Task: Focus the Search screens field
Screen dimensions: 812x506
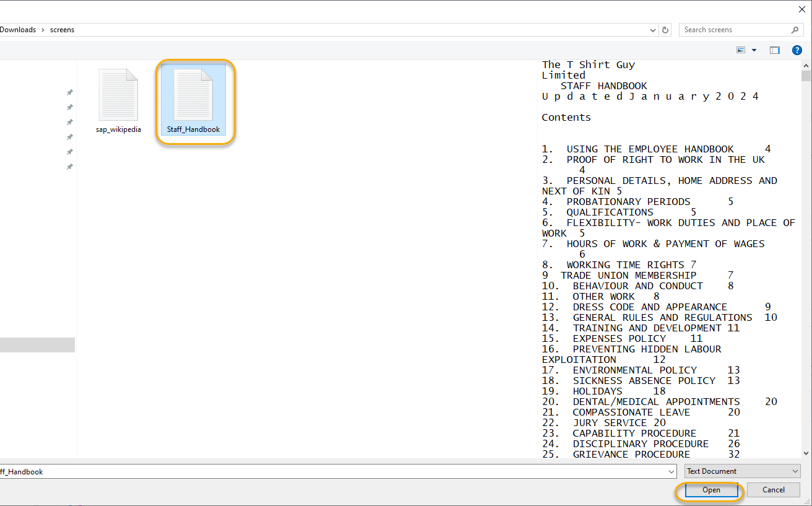Action: (x=735, y=30)
